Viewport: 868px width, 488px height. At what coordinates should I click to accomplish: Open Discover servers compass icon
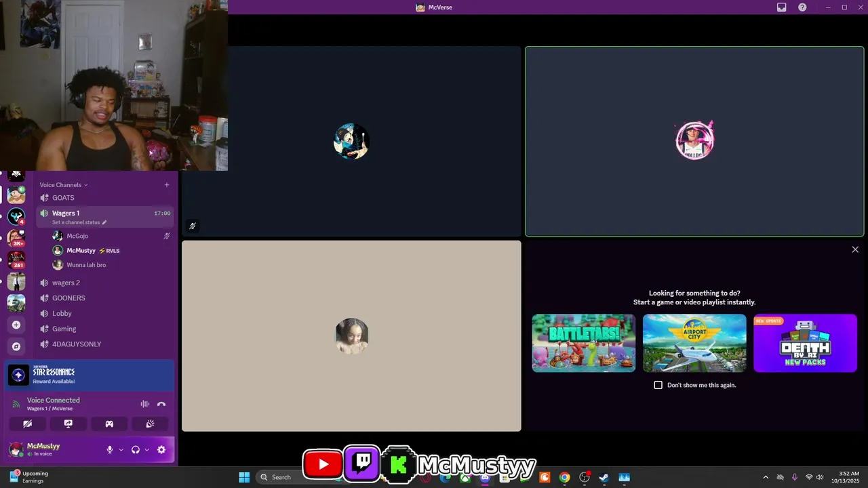pyautogui.click(x=16, y=346)
